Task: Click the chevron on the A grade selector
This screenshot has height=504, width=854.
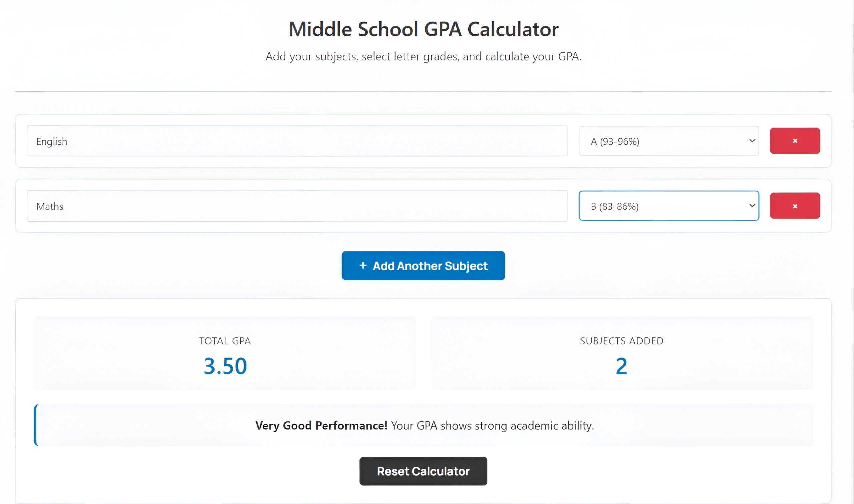Action: [752, 141]
